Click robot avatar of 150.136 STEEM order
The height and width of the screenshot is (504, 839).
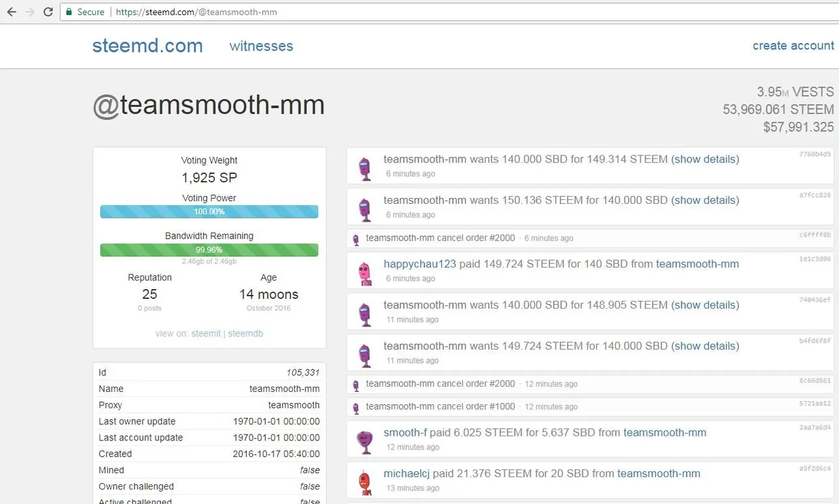[x=365, y=209]
